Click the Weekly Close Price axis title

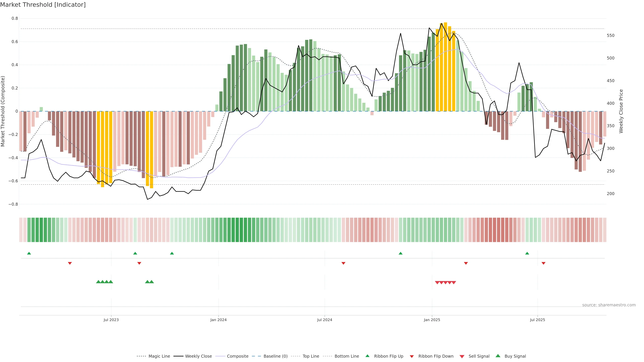621,111
